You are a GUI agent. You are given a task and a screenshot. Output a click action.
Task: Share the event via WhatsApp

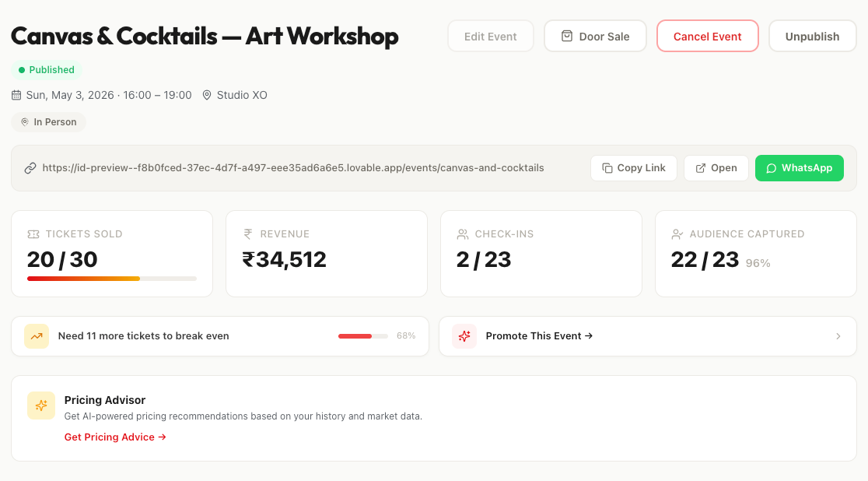pos(799,168)
